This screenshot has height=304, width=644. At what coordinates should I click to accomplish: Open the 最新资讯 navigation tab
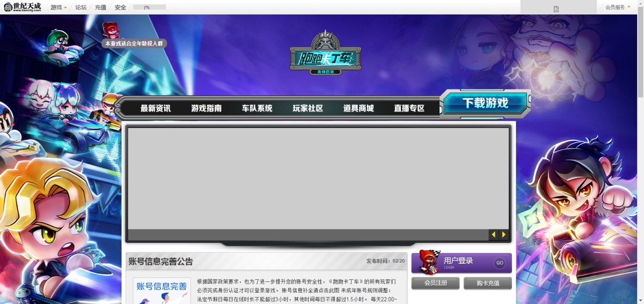(156, 108)
